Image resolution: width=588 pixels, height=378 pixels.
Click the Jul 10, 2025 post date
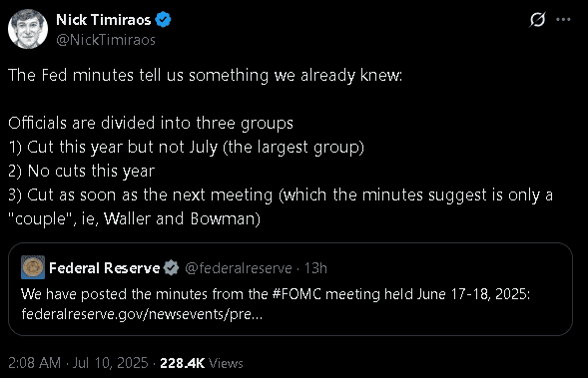pyautogui.click(x=110, y=363)
